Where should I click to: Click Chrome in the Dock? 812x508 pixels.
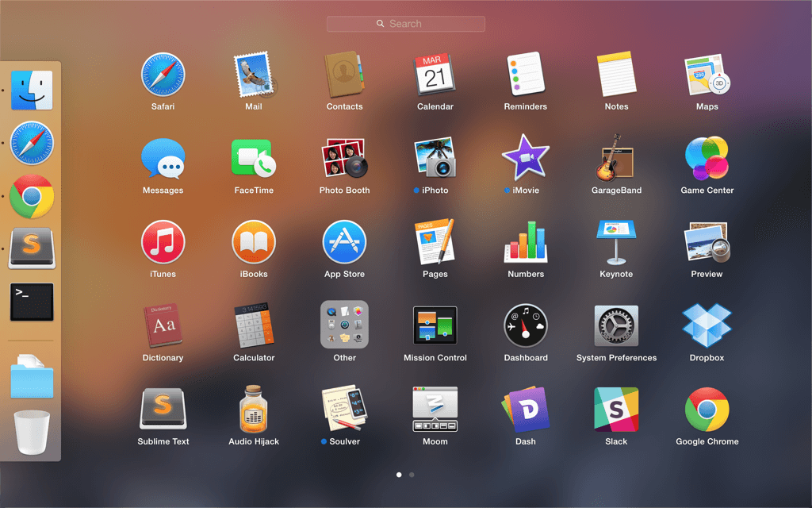click(32, 197)
